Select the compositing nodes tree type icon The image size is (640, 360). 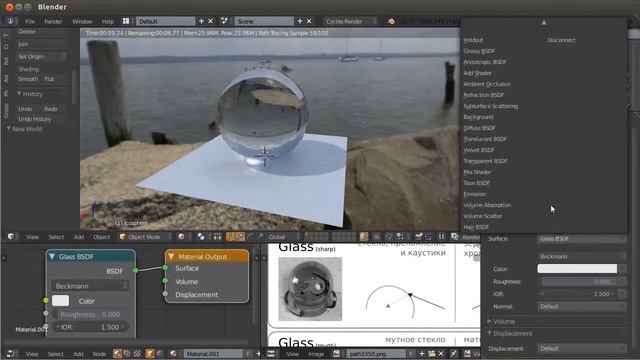[127, 353]
